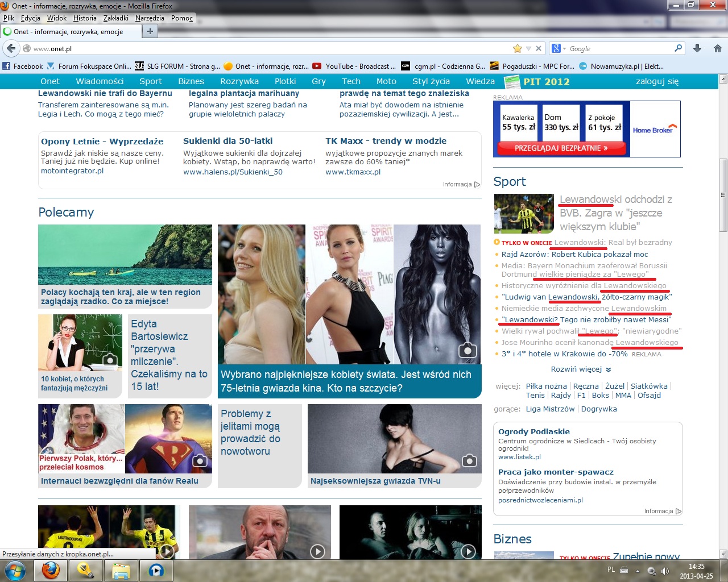Open the YouTube - Broadcast bookmark

pos(354,66)
